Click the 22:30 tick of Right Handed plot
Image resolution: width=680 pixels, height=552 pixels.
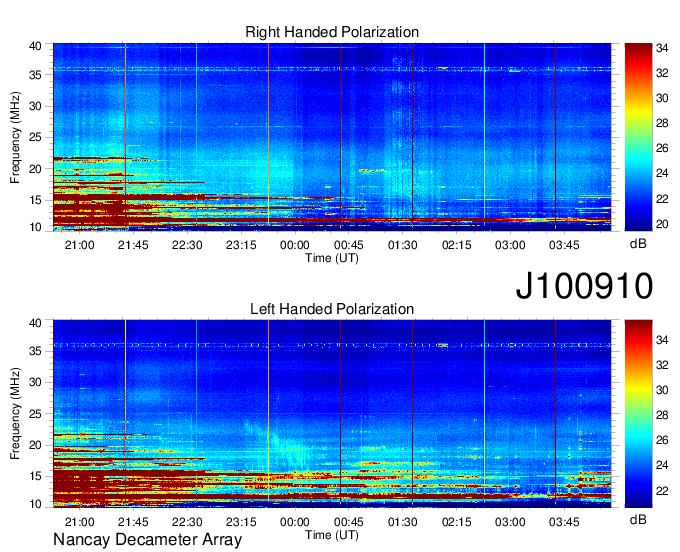pyautogui.click(x=187, y=245)
